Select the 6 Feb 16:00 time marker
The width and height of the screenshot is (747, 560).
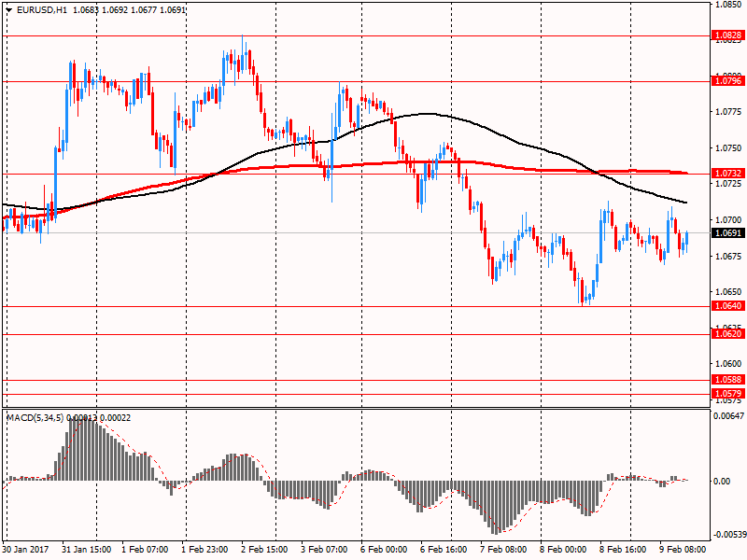443,549
